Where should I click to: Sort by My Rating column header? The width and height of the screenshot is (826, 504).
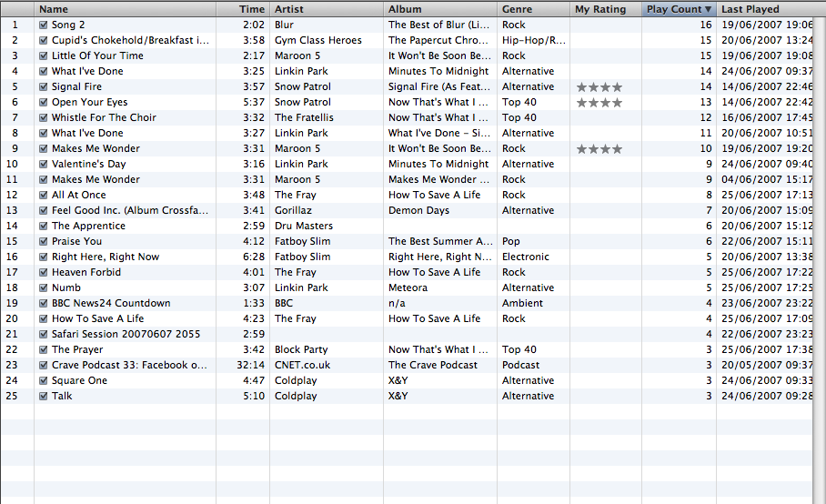[606, 9]
